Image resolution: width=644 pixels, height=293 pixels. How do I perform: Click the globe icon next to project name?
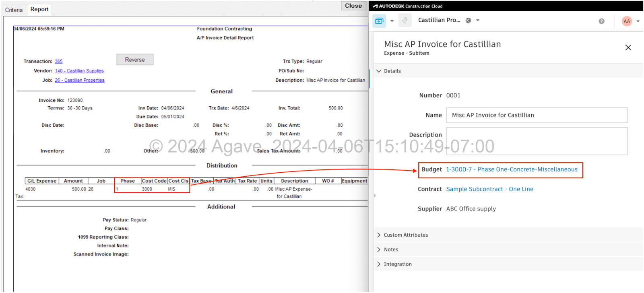pos(469,21)
